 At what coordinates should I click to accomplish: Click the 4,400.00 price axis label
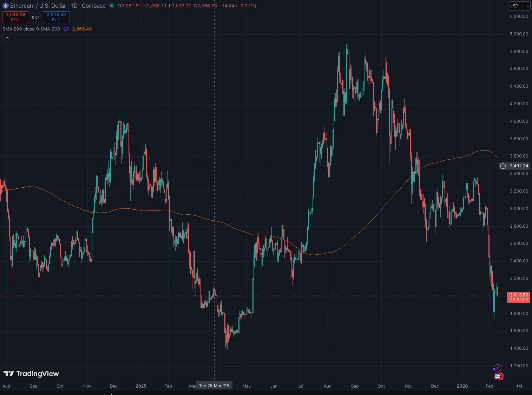(519, 86)
